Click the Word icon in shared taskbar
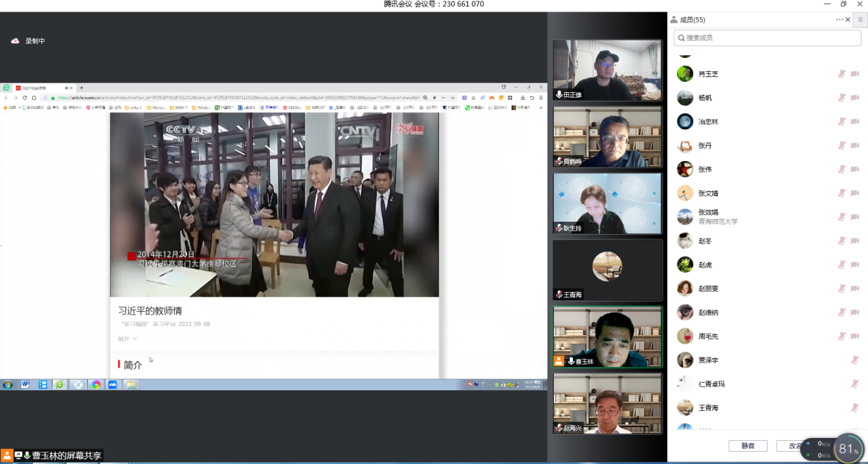Image resolution: width=868 pixels, height=464 pixels. (x=25, y=385)
